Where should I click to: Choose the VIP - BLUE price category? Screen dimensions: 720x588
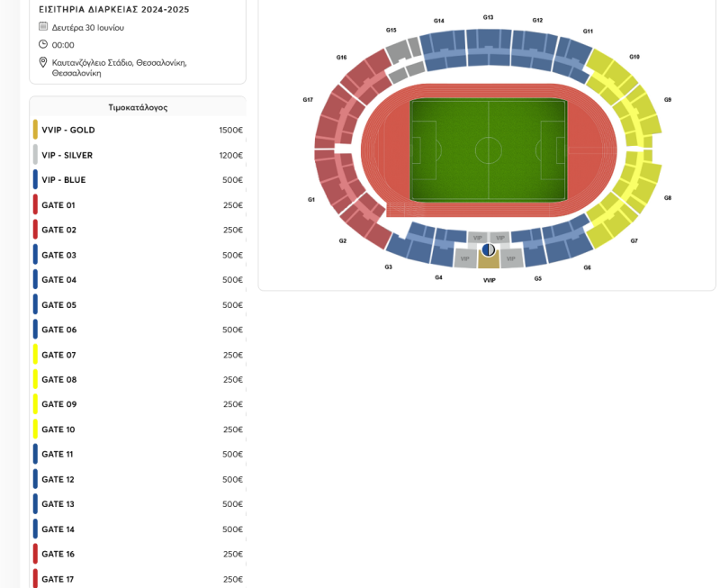tap(138, 180)
